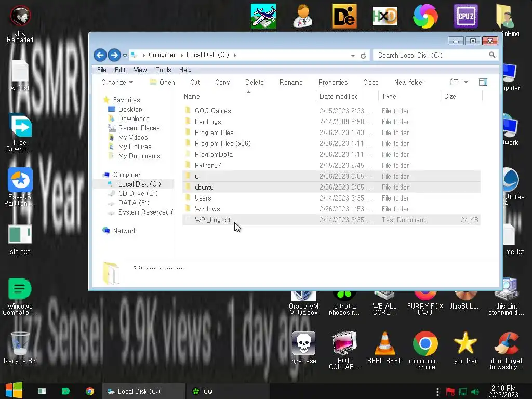The height and width of the screenshot is (399, 532).
Task: Click the ICQ taskbar button
Action: [x=228, y=391]
